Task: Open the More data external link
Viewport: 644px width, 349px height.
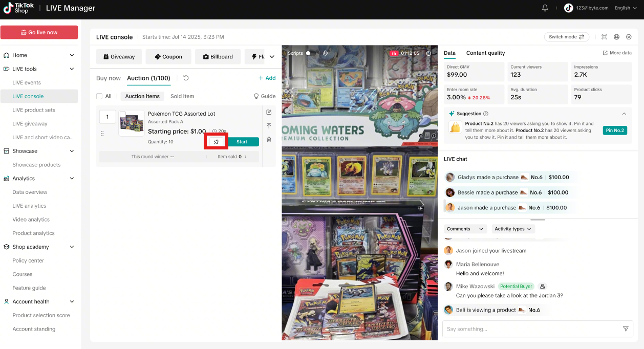Action: (617, 53)
